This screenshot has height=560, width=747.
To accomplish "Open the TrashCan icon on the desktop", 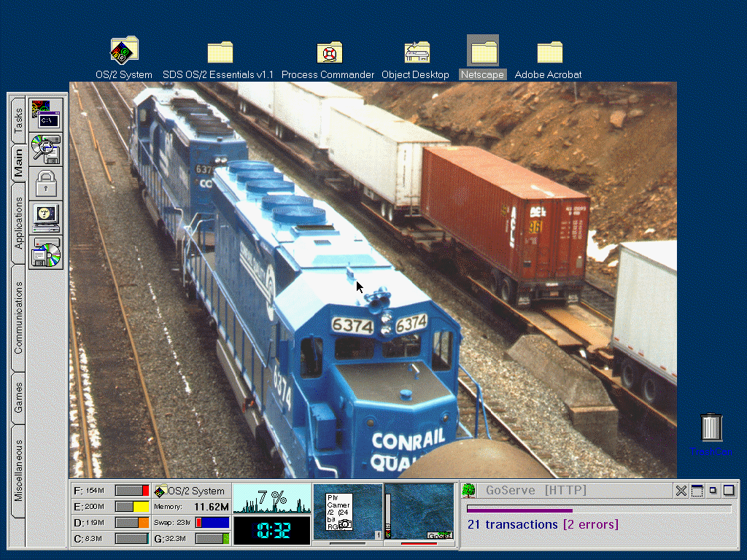I will (x=711, y=427).
